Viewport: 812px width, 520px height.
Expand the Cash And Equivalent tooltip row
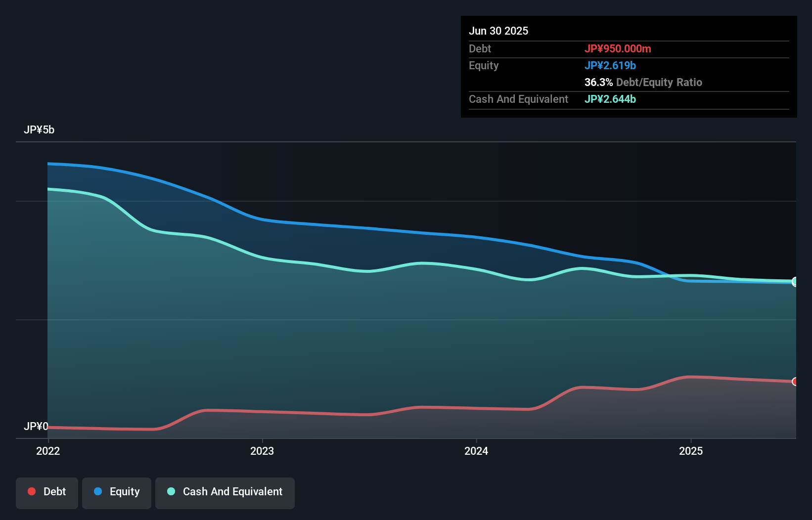[518, 99]
